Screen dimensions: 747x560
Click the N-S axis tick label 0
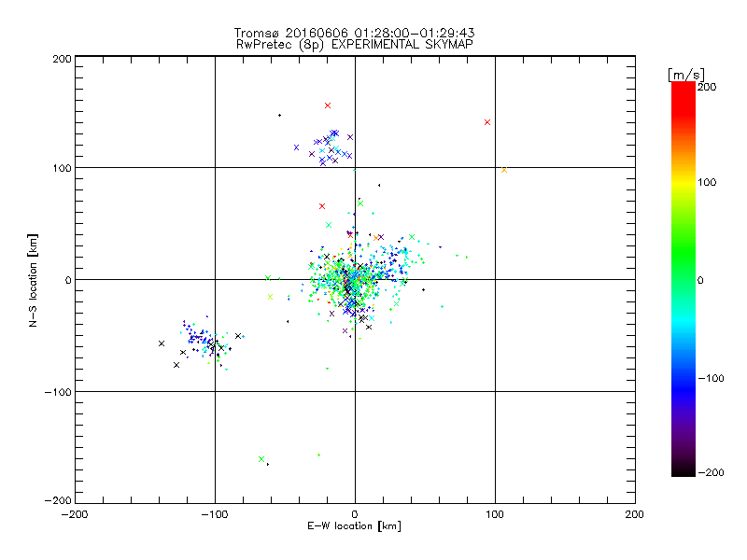click(68, 280)
